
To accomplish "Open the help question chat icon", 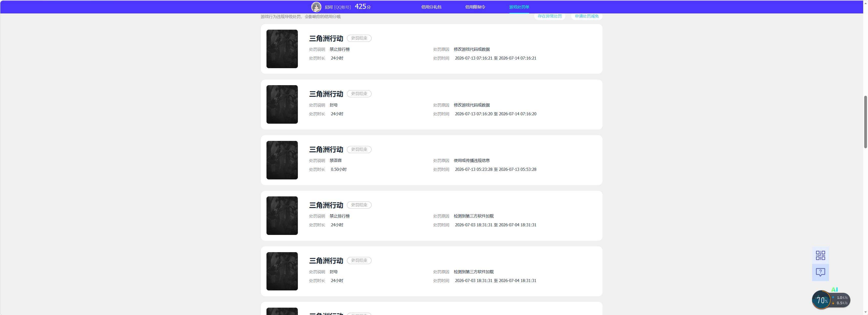I will [820, 272].
